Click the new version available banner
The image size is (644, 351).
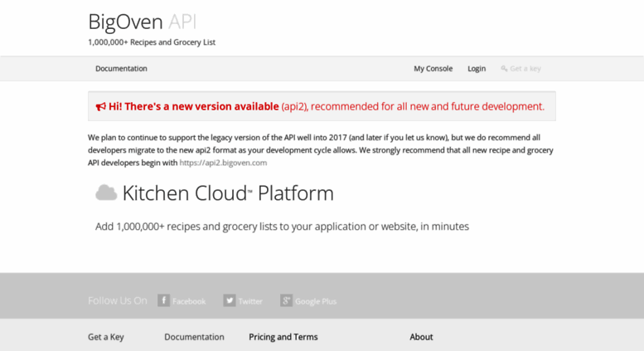[322, 106]
